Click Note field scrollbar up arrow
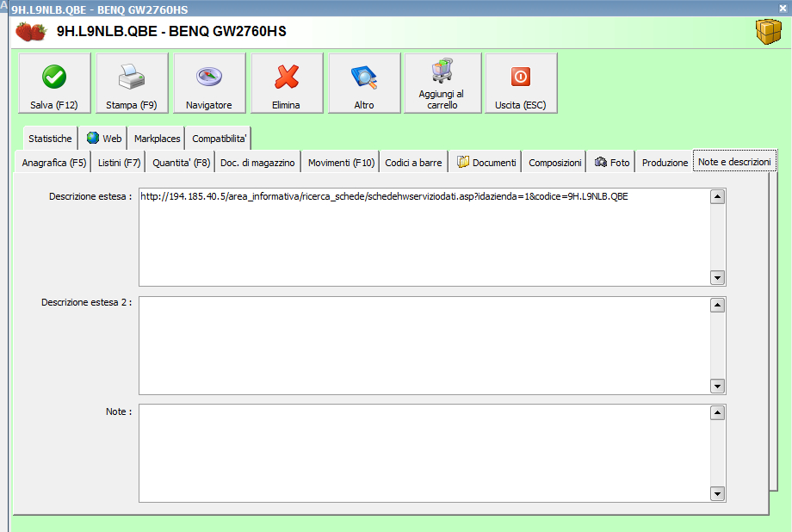Screen dimensions: 792x532 point(717,412)
